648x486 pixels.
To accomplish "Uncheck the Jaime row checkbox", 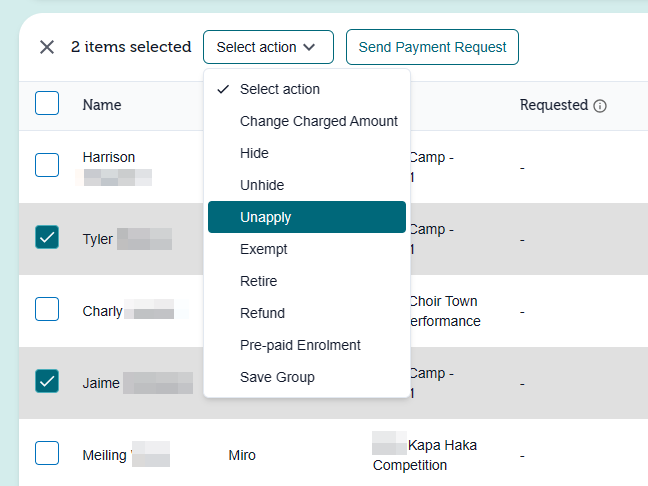I will point(47,381).
